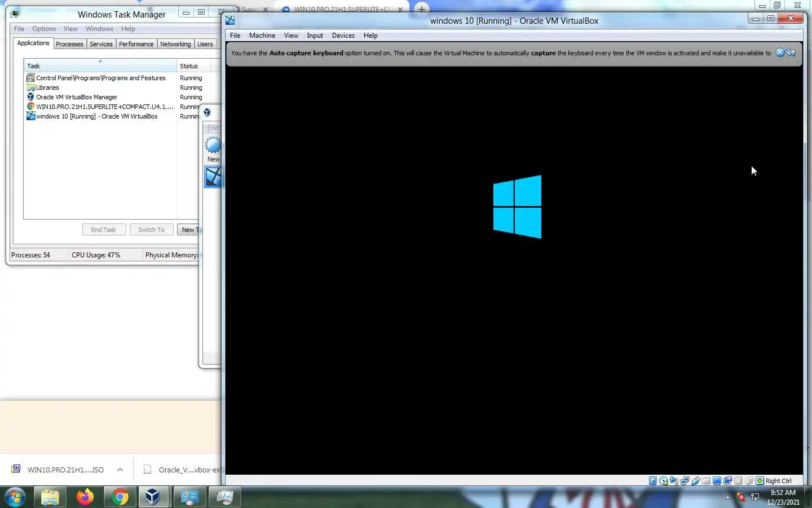Click processor status icon in VirtualBox status bar
This screenshot has width=812, height=508.
pyautogui.click(x=738, y=481)
